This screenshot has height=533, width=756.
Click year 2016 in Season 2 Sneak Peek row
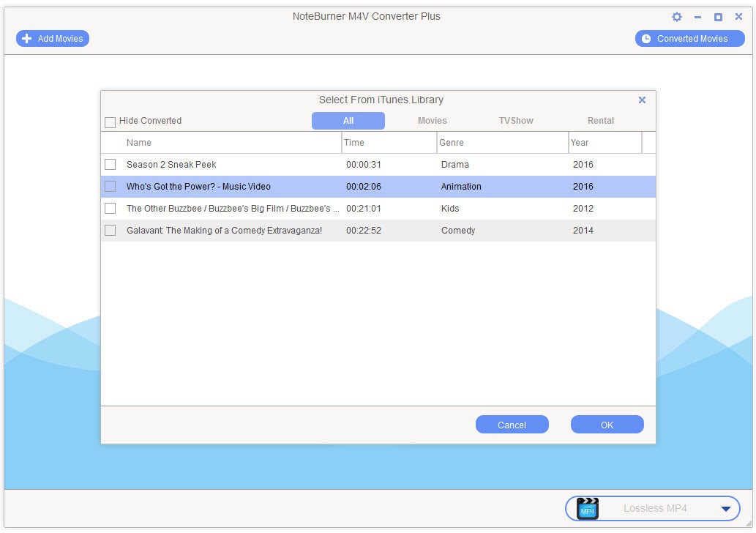tap(583, 165)
